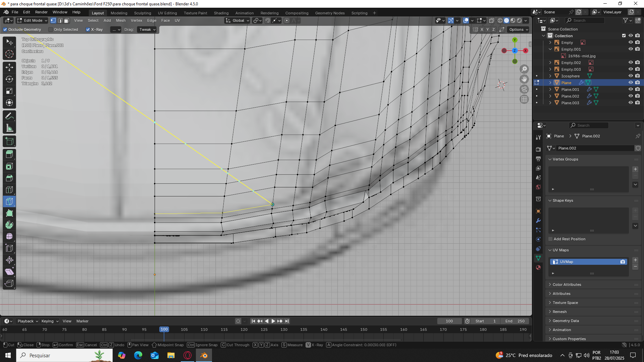Click the zoom viewport magnifier gizmo
This screenshot has width=644, height=362.
tap(524, 69)
